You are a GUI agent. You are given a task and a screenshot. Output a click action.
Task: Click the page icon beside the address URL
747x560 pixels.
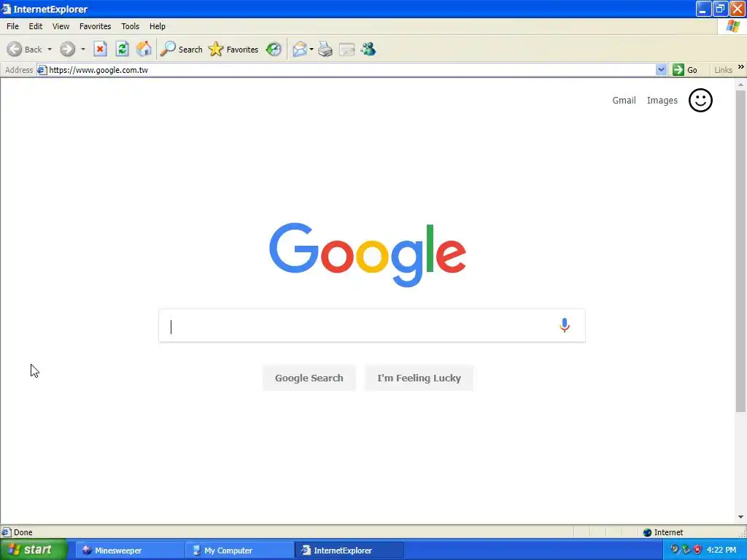42,70
